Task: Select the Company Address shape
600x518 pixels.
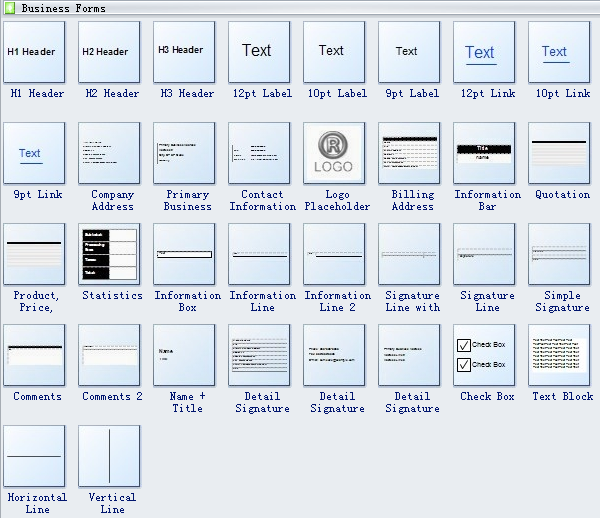Action: point(109,153)
